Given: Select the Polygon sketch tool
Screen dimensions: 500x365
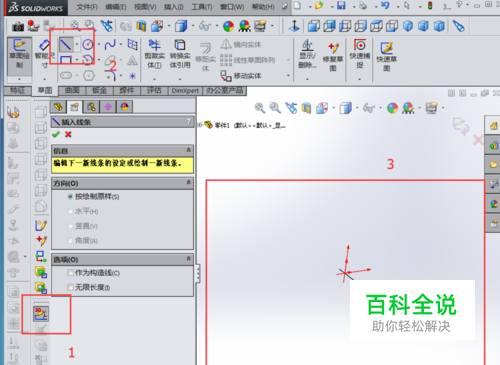Looking at the screenshot, I should pyautogui.click(x=89, y=76).
